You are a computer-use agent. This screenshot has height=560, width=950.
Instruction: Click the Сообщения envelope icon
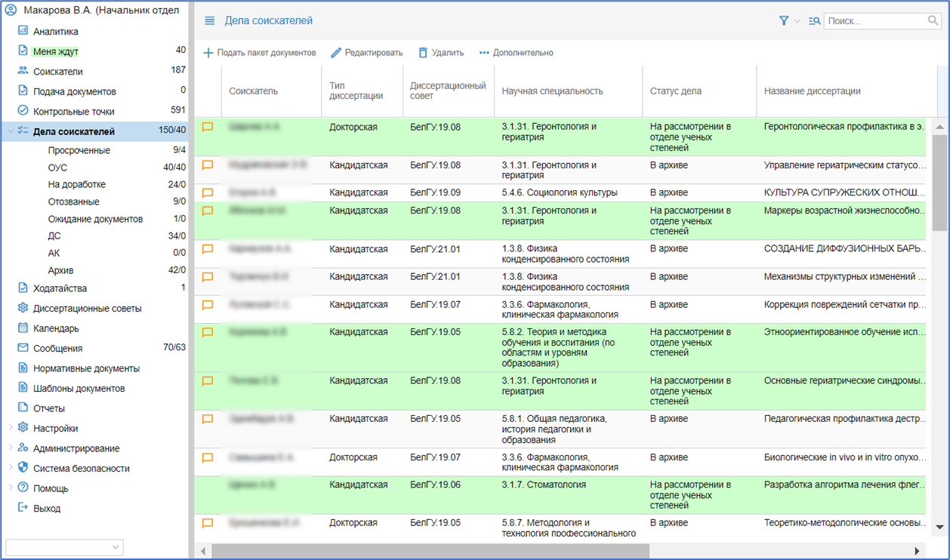click(x=23, y=348)
